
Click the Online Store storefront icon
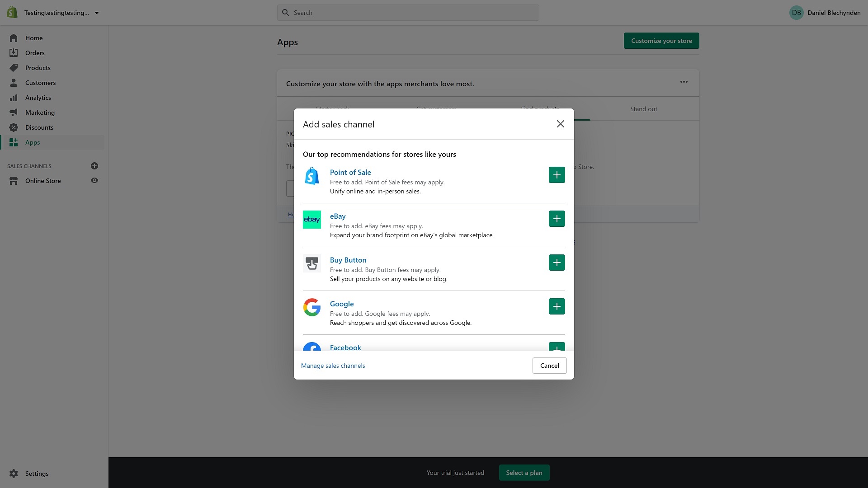point(14,181)
